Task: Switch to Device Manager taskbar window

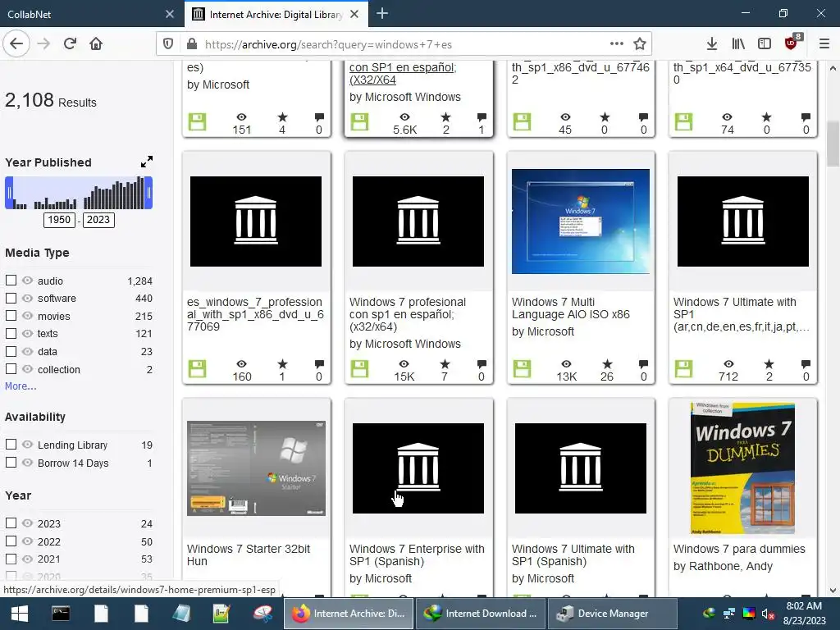Action: click(x=612, y=614)
